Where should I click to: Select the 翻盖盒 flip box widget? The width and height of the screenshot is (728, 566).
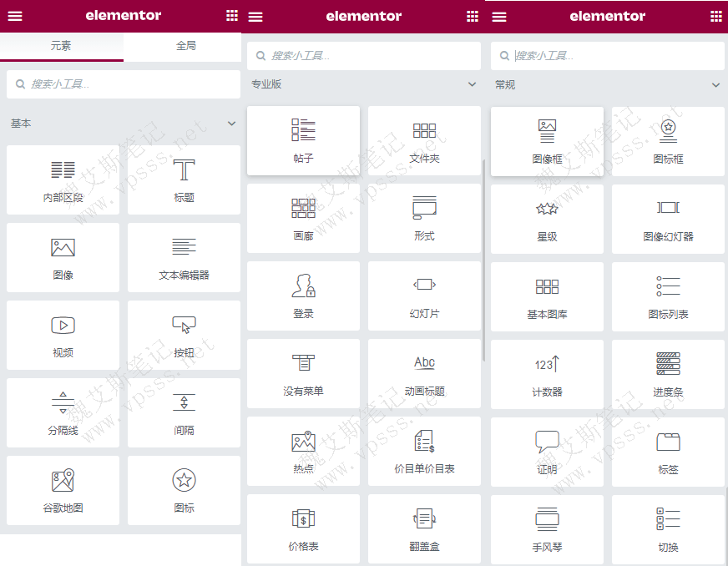[x=424, y=528]
